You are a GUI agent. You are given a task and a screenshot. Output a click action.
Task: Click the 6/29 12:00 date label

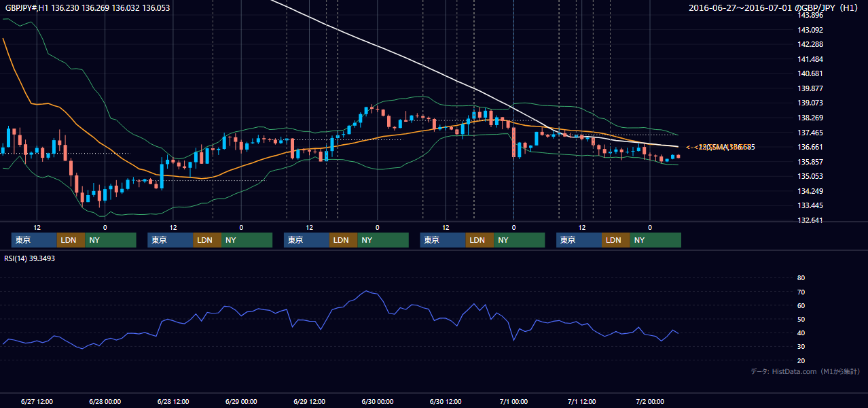pos(310,401)
